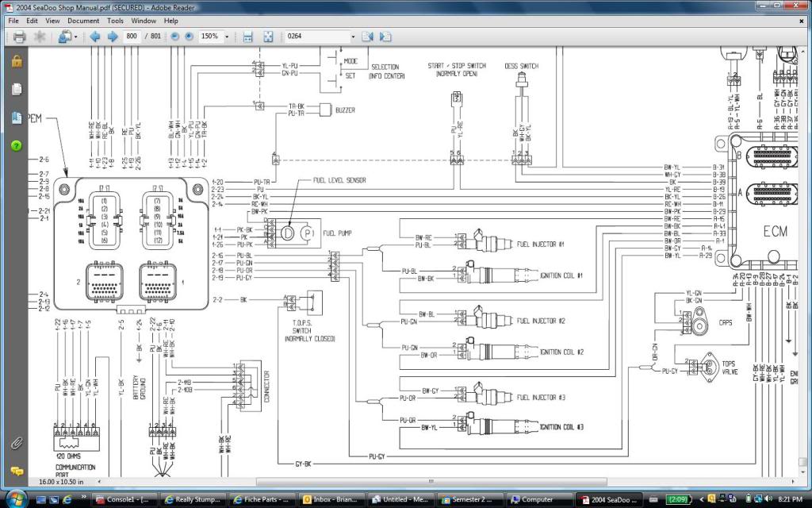
Task: Click the horizontal scrollbar left arrow
Action: click(100, 482)
